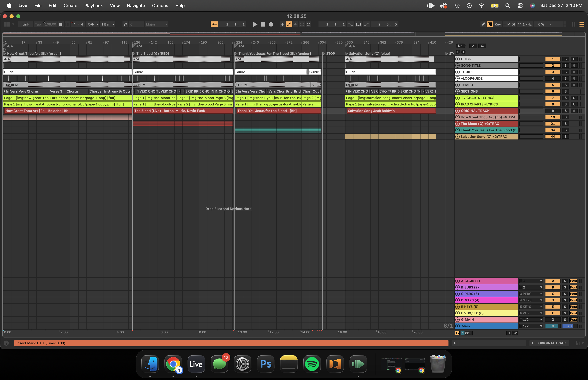
Task: Open the Major scale mode dropdown
Action: click(x=156, y=24)
